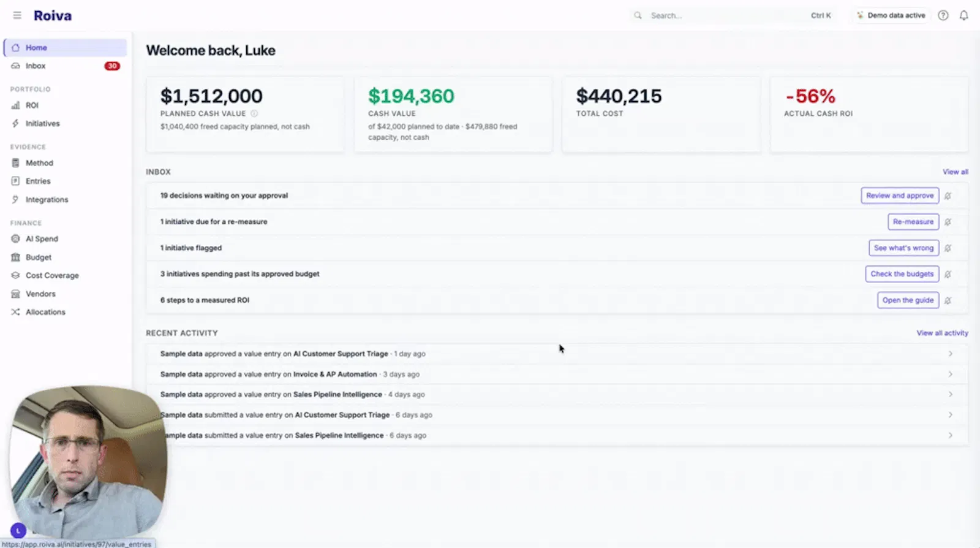
Task: Open the notifications bell icon
Action: (x=963, y=15)
